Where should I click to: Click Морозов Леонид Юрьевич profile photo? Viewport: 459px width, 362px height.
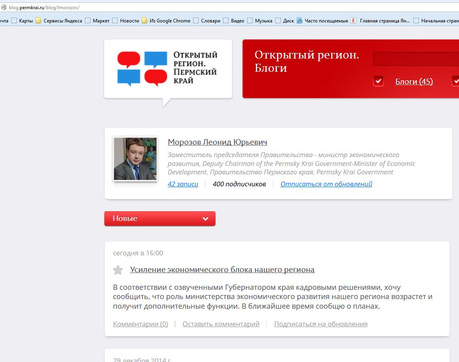[x=135, y=159]
